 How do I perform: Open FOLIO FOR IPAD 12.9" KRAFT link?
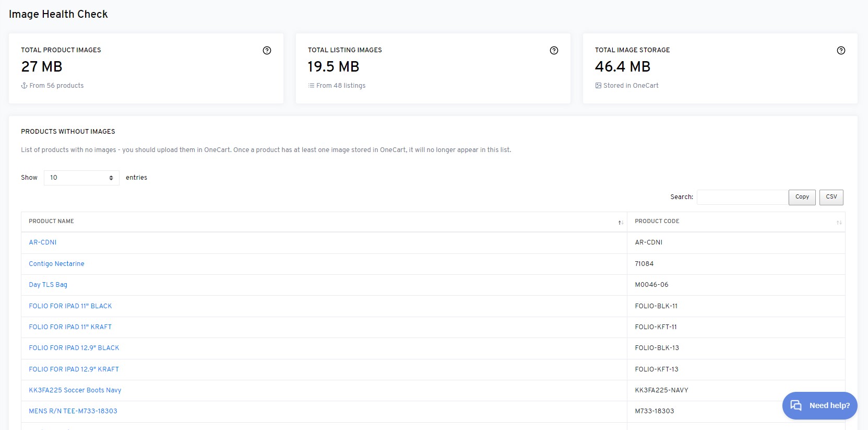point(74,369)
